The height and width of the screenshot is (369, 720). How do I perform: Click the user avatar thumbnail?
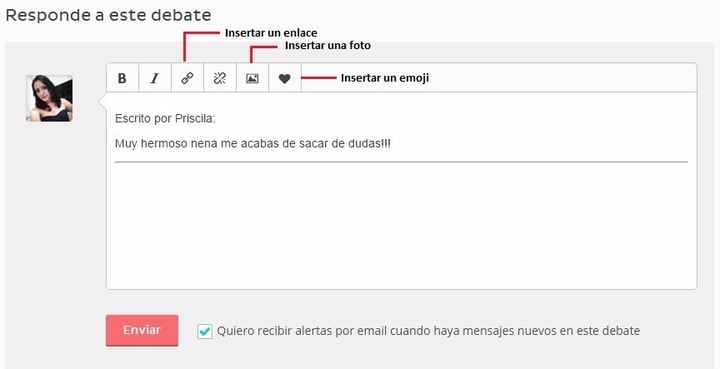tap(49, 98)
